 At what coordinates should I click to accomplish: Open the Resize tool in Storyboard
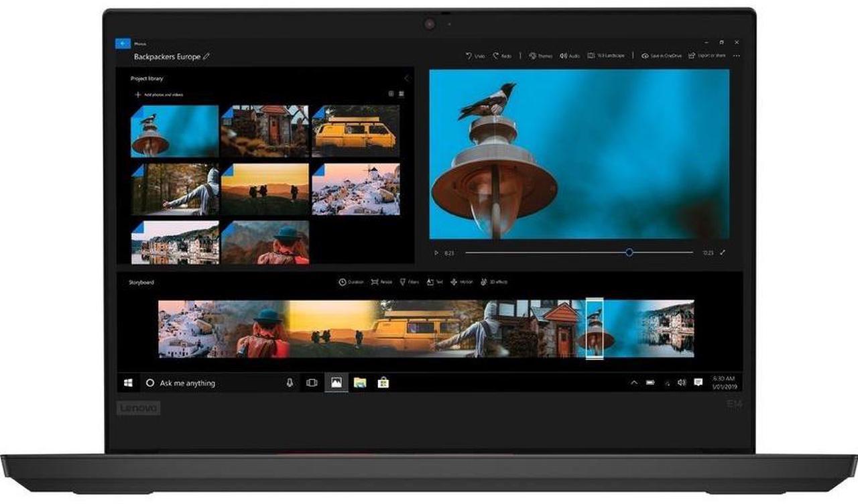point(381,282)
